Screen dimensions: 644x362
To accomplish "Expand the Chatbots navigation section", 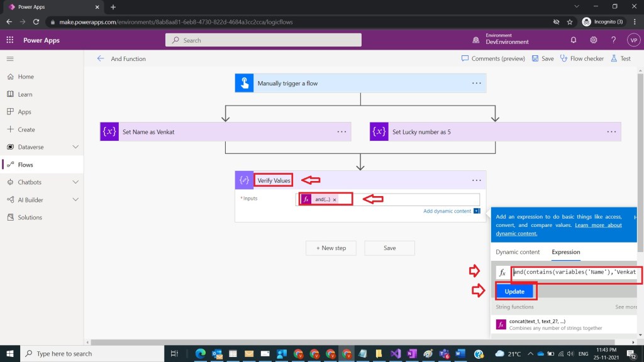I will (x=75, y=182).
